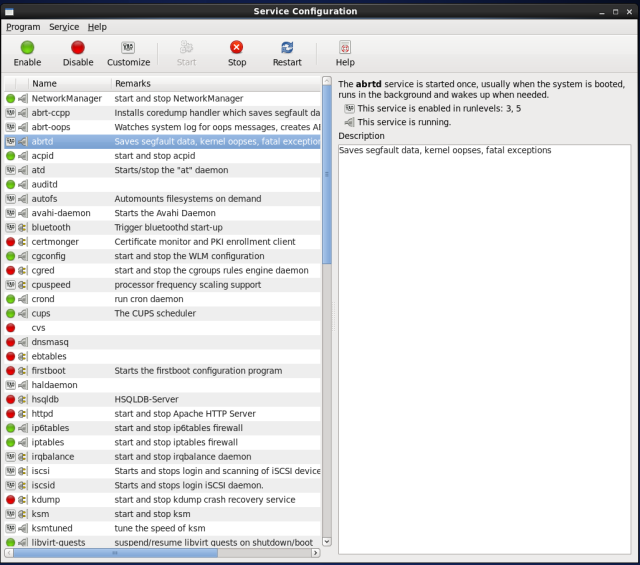Click the runlevel icon beside atd
Image resolution: width=640 pixels, height=565 pixels.
[11, 170]
